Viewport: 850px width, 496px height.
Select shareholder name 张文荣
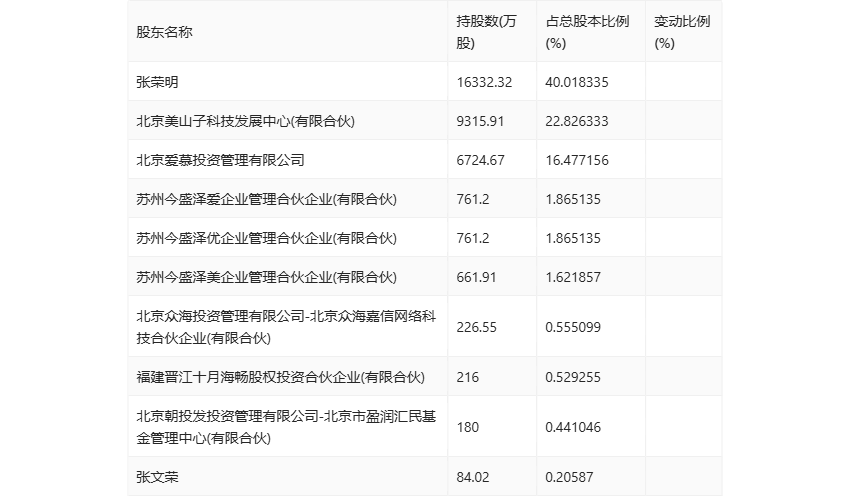click(x=157, y=476)
